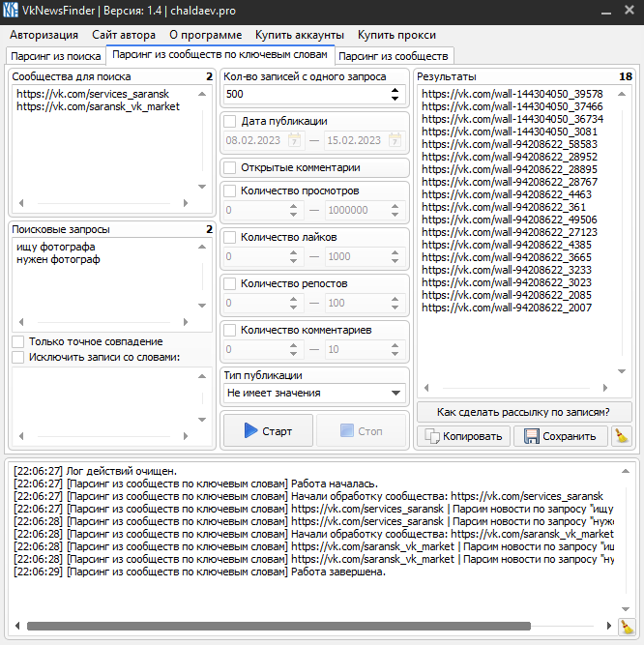
Task: Open calendar picker for the end date
Action: point(395,140)
